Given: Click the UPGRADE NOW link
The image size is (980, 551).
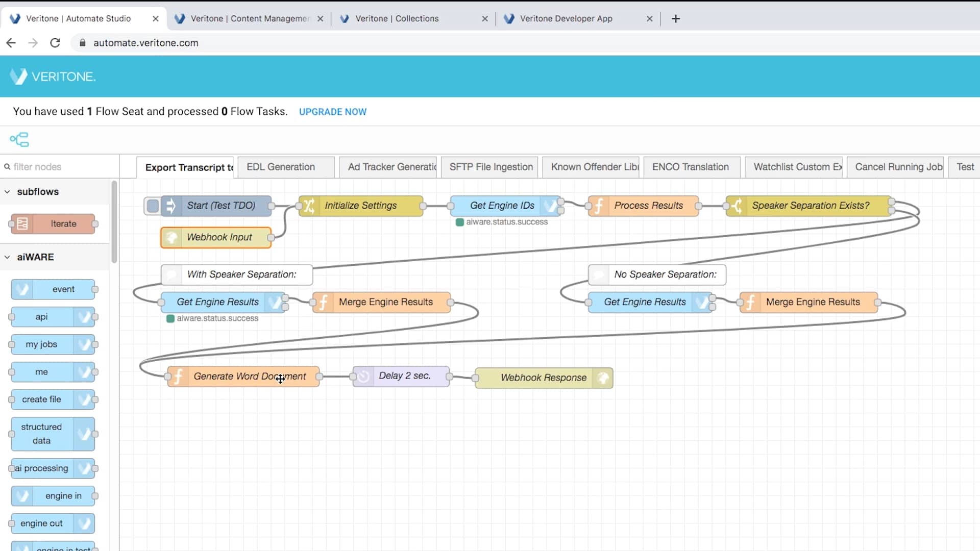Looking at the screenshot, I should pos(333,112).
